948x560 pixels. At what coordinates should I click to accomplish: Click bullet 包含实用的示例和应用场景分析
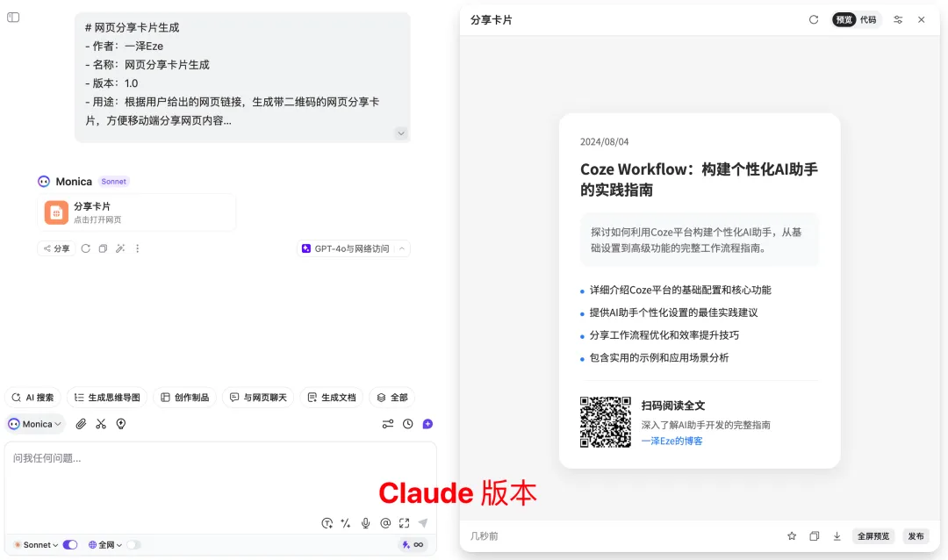(x=659, y=358)
